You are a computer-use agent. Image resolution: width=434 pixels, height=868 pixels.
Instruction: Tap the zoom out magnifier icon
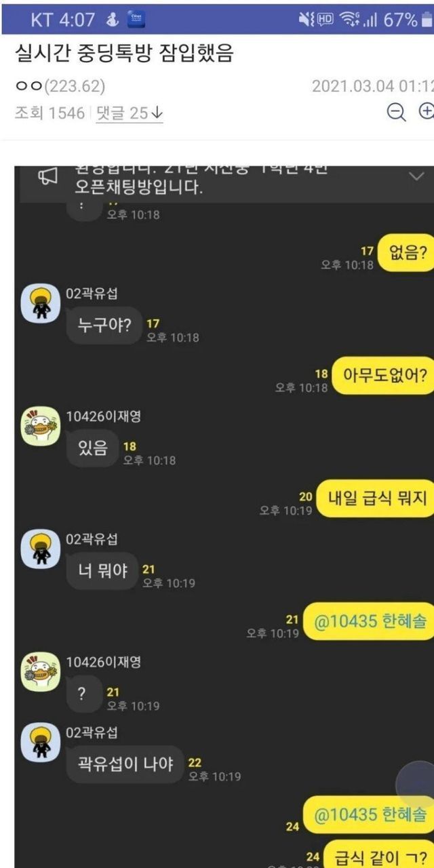click(x=396, y=111)
